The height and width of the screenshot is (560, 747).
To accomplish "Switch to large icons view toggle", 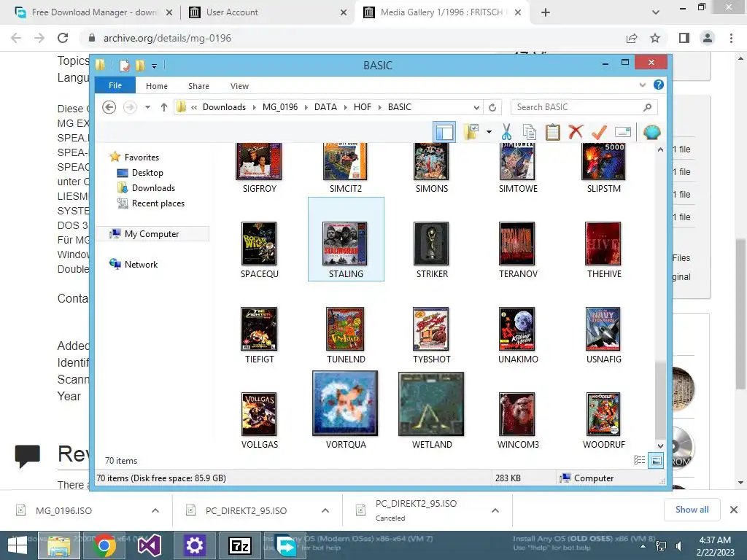I will [x=656, y=461].
